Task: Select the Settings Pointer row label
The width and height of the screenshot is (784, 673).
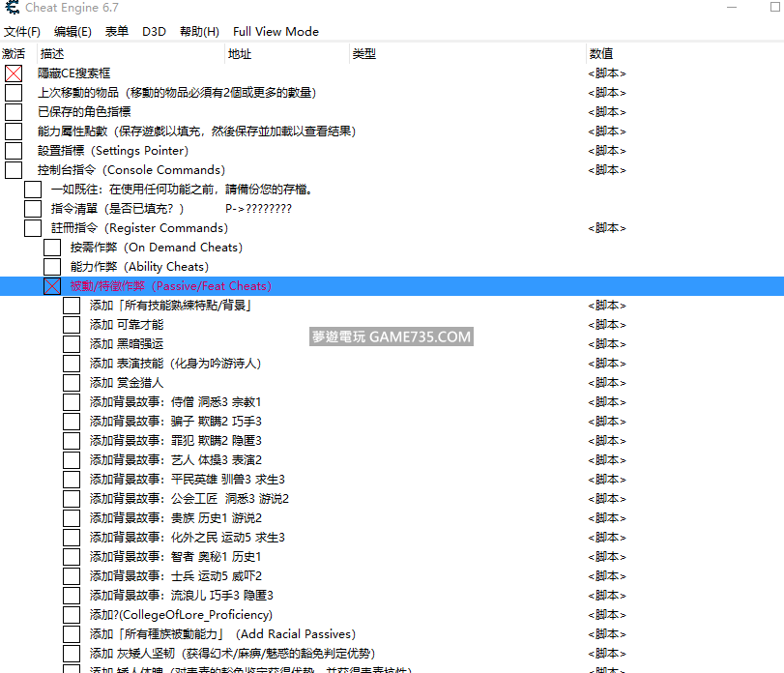Action: (x=113, y=151)
